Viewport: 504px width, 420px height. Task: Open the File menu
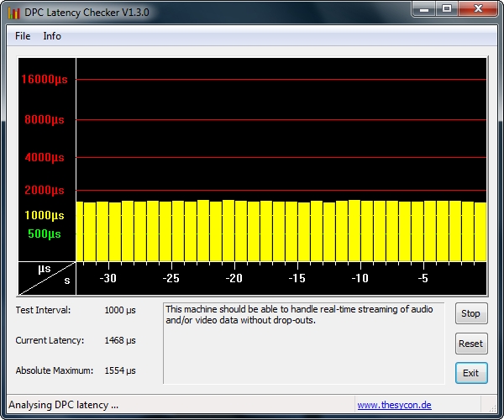[x=23, y=36]
